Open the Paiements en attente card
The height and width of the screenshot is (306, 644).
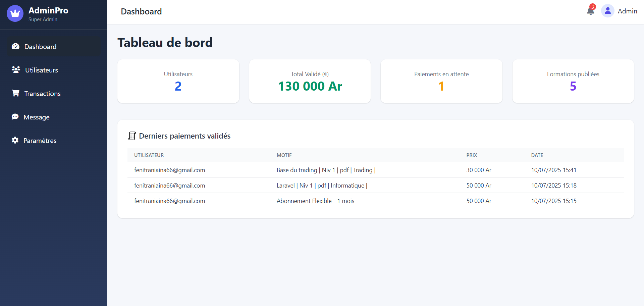tap(441, 81)
